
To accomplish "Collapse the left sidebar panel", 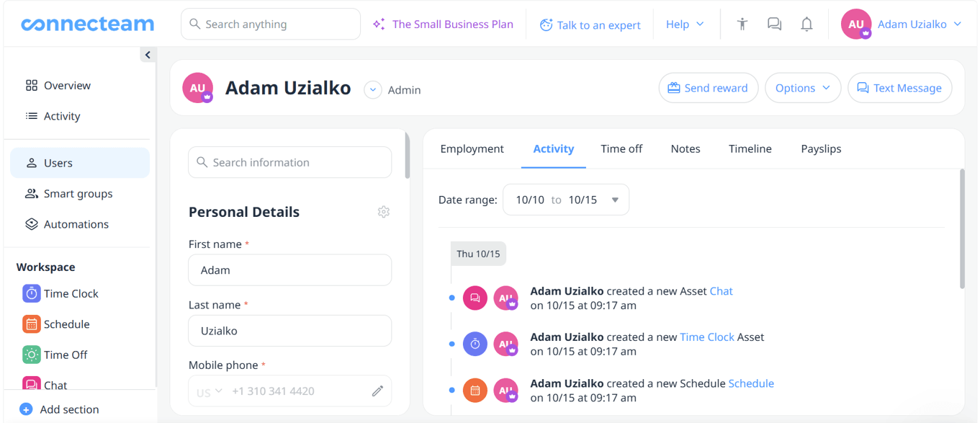I will click(x=148, y=55).
